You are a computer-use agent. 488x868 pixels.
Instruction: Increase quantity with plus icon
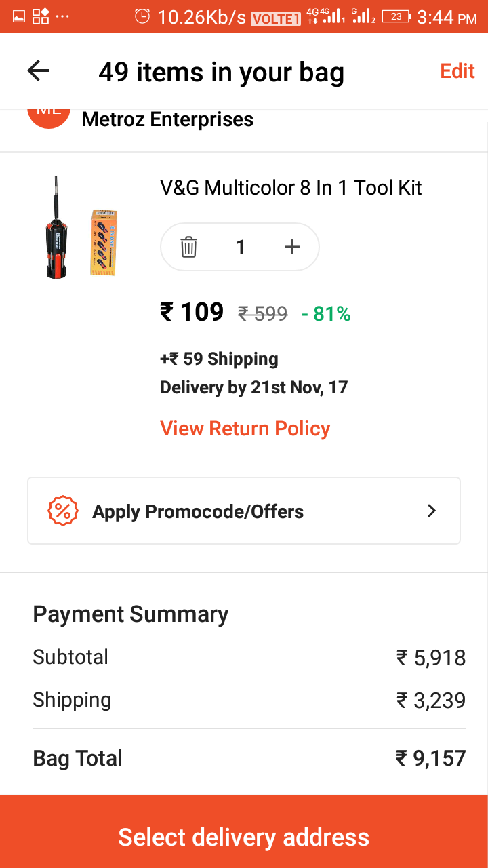pyautogui.click(x=291, y=248)
